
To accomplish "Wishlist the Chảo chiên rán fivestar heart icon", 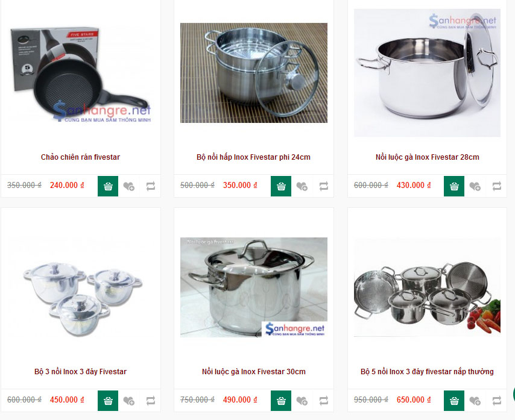I will pos(129,186).
